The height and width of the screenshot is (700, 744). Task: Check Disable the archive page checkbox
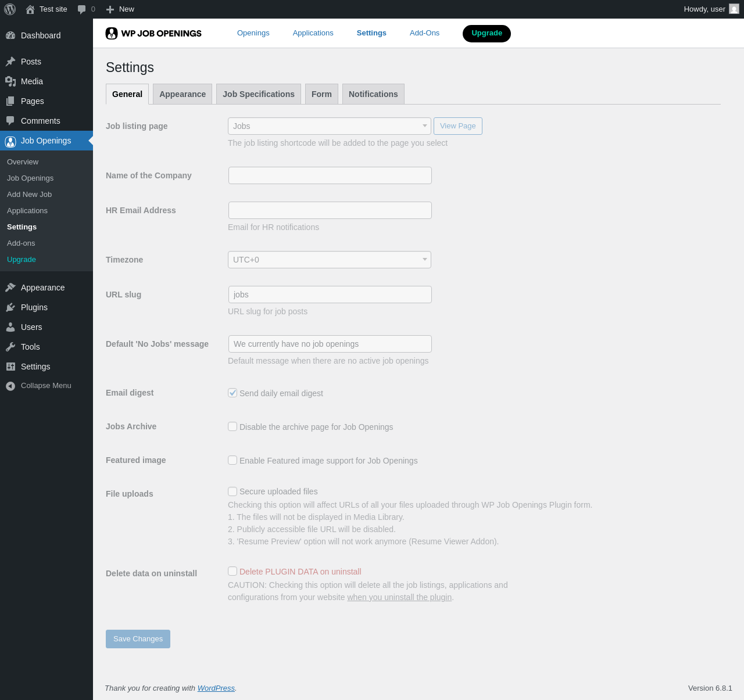[233, 426]
